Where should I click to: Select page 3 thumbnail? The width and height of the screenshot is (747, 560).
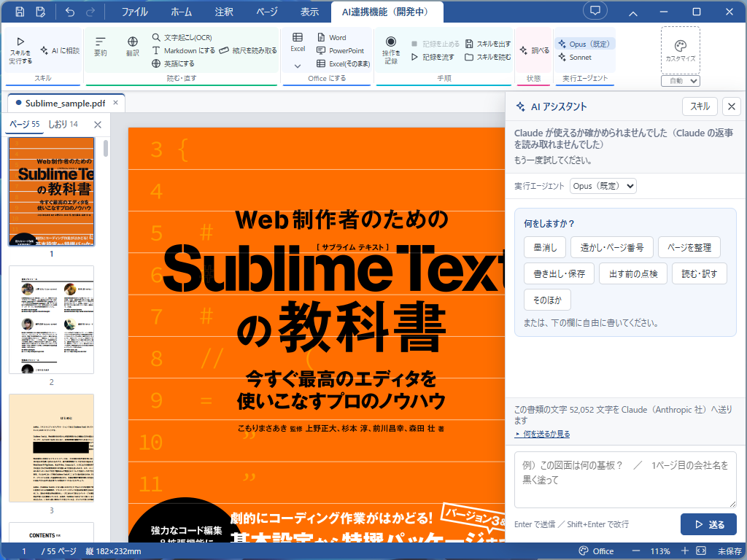point(52,448)
